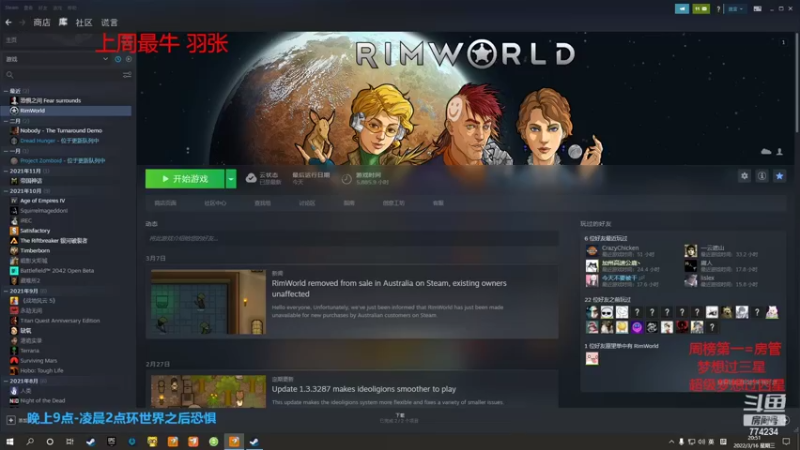Image resolution: width=800 pixels, height=450 pixels.
Task: Toggle taskbar volume speaker icon
Action: point(702,442)
